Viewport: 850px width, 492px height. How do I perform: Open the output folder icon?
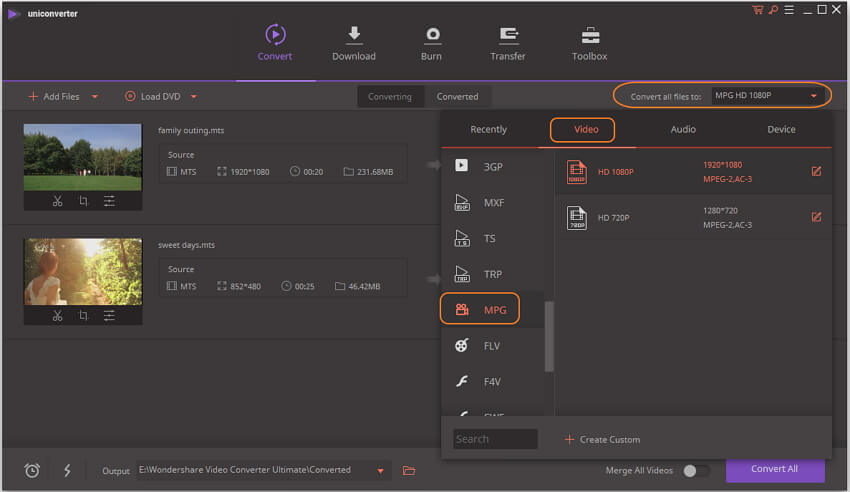409,470
